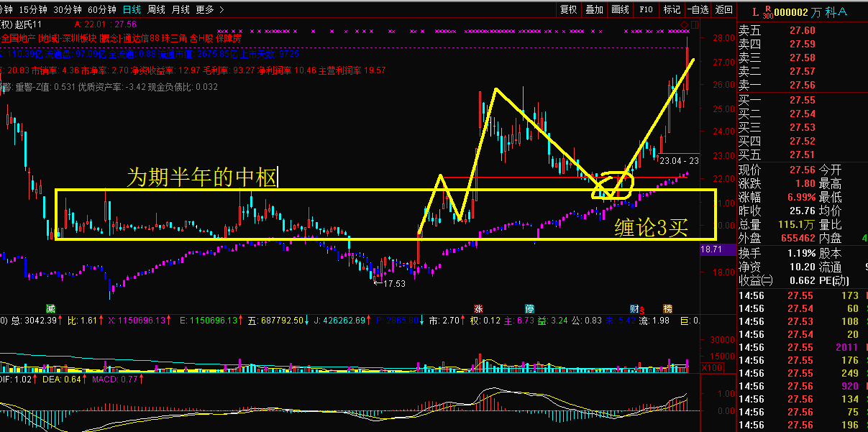Select the tick row with volume 2011
This screenshot has height=432, width=868.
pos(803,347)
